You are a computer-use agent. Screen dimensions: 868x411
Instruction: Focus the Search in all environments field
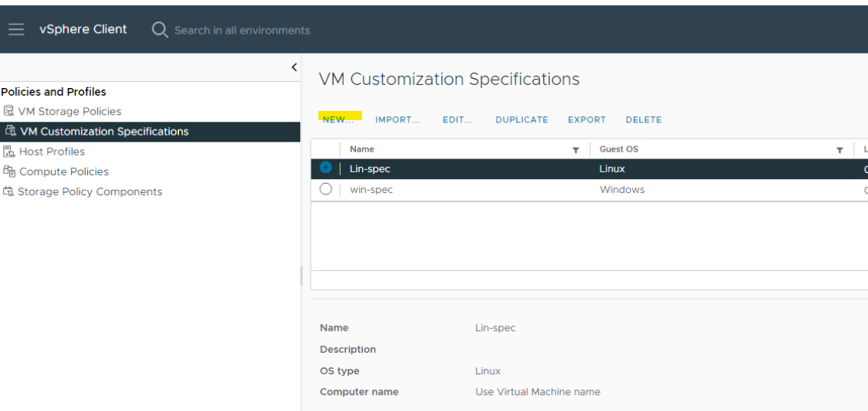(x=242, y=31)
